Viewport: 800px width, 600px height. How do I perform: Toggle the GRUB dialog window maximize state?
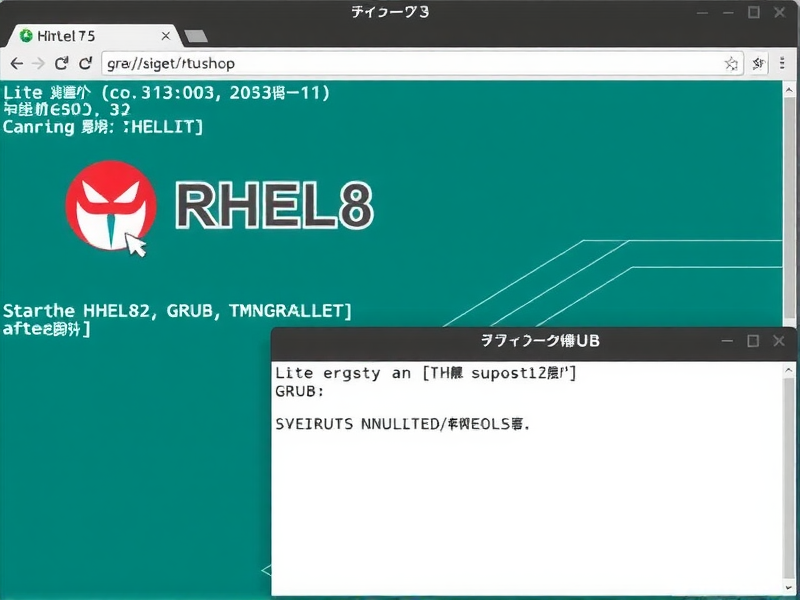[x=753, y=340]
